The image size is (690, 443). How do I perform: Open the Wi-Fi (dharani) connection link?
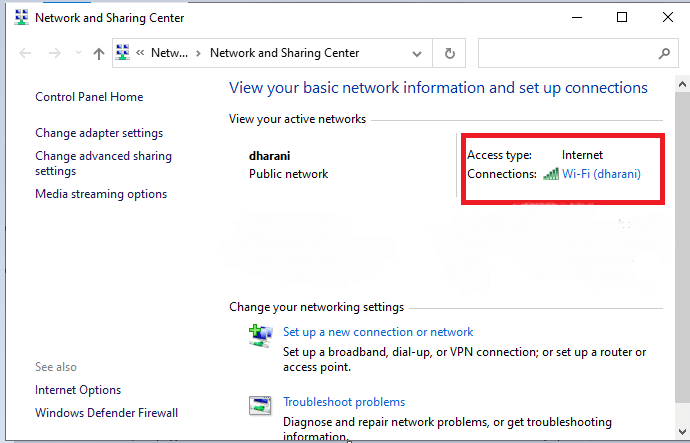pyautogui.click(x=601, y=174)
